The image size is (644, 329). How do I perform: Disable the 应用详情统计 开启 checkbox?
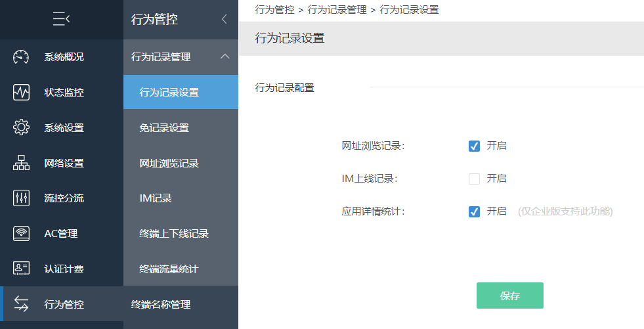coord(474,211)
